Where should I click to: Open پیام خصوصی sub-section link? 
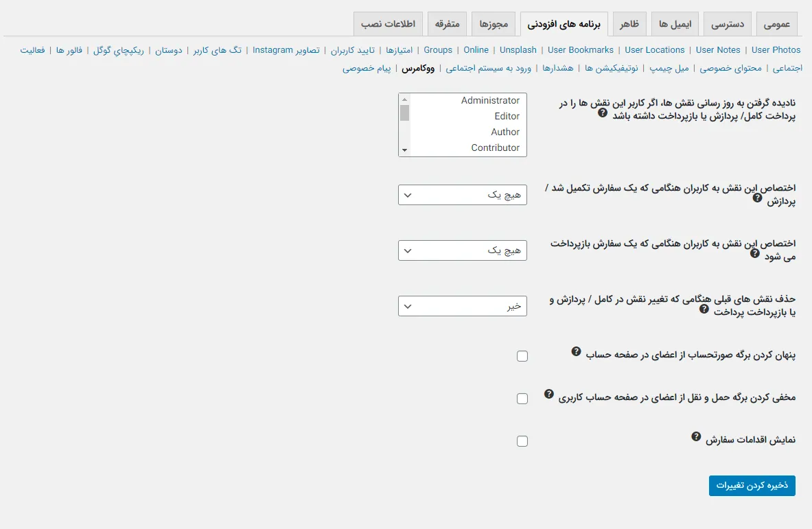367,69
